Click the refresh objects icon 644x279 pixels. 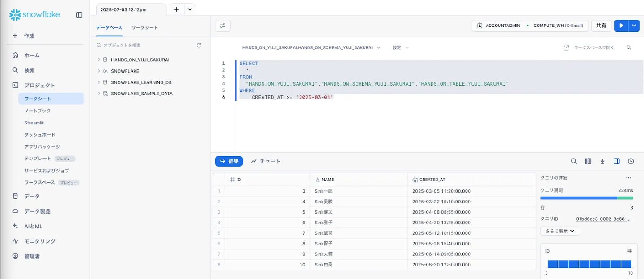(x=199, y=45)
